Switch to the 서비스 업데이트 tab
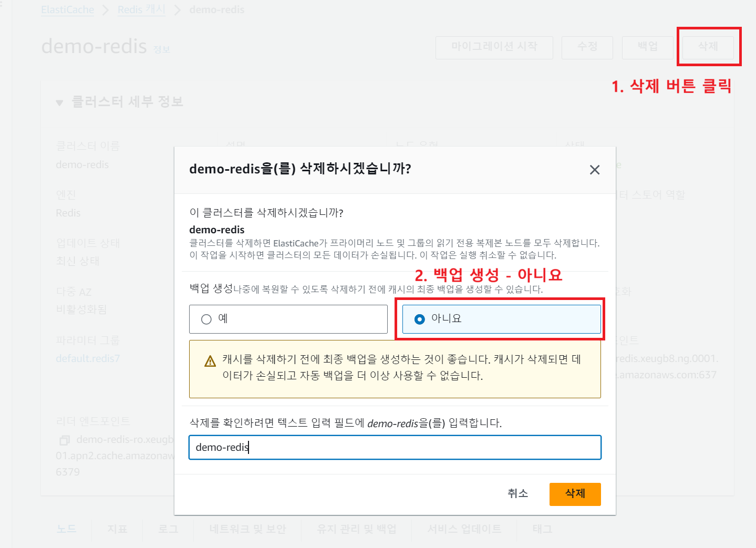756x548 pixels. point(464,529)
